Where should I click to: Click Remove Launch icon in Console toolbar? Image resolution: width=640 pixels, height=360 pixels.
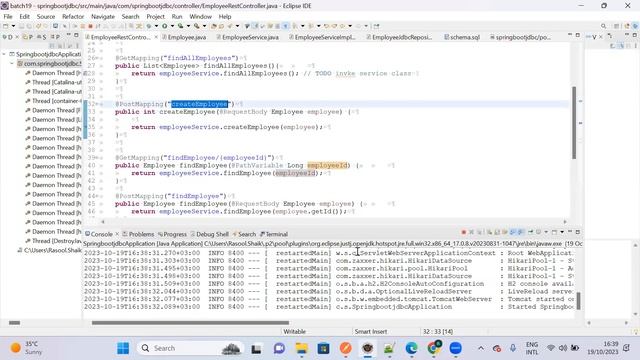(471, 232)
